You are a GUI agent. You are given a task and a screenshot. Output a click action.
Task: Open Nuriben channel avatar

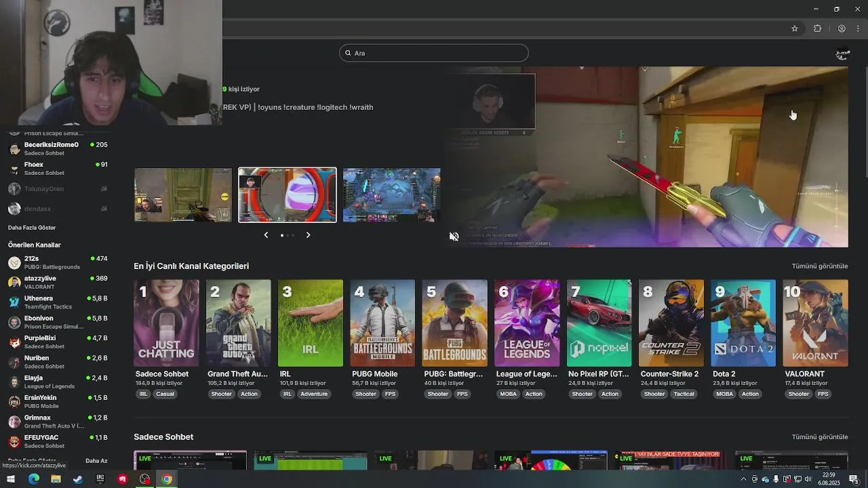14,362
